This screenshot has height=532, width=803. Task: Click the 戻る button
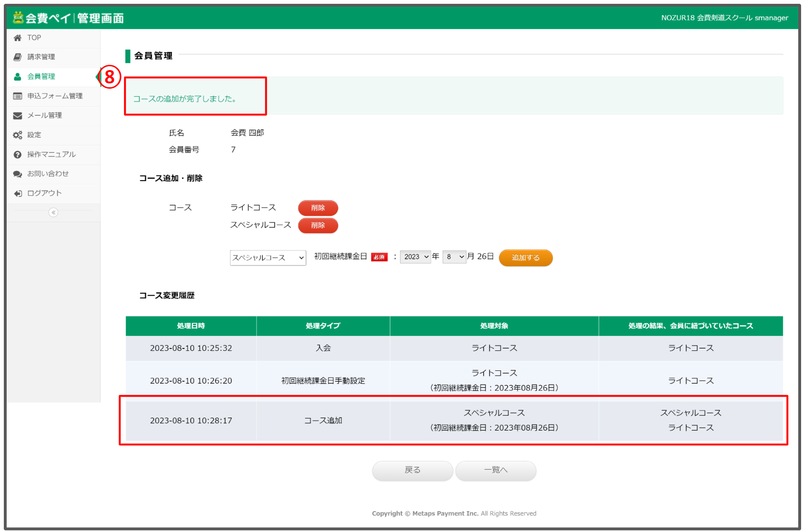point(412,470)
